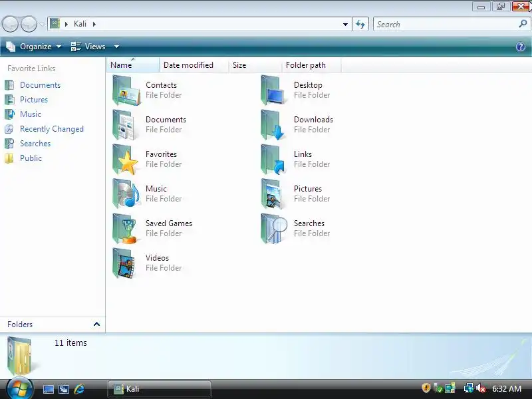
Task: Select the Desktop folder name
Action: point(308,85)
